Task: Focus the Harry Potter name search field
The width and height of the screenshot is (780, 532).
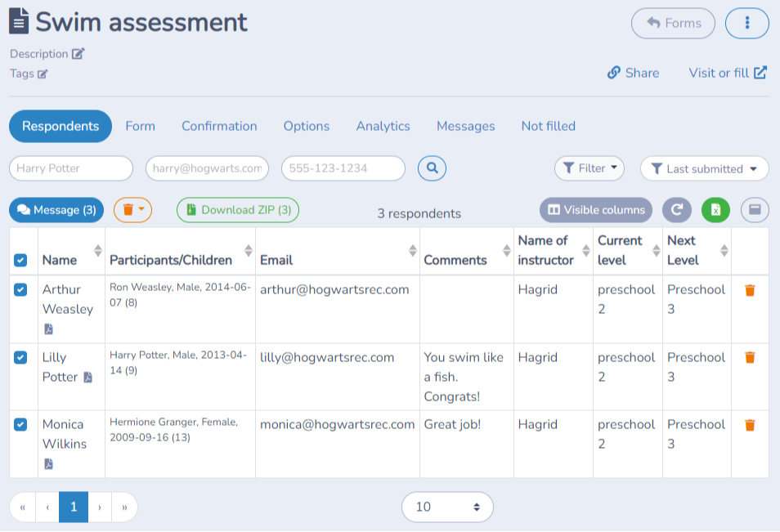Action: (x=71, y=168)
